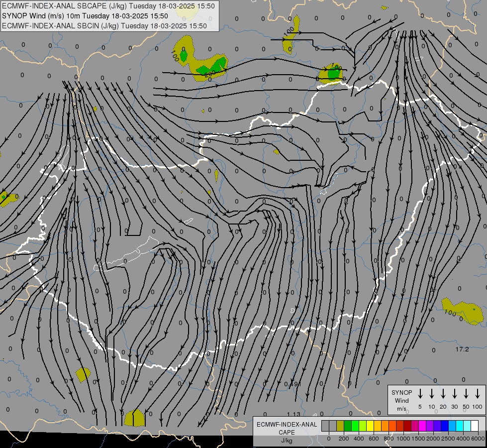Click the 17.2 value on the map
Screen dimensions: 487x448
coord(462,349)
